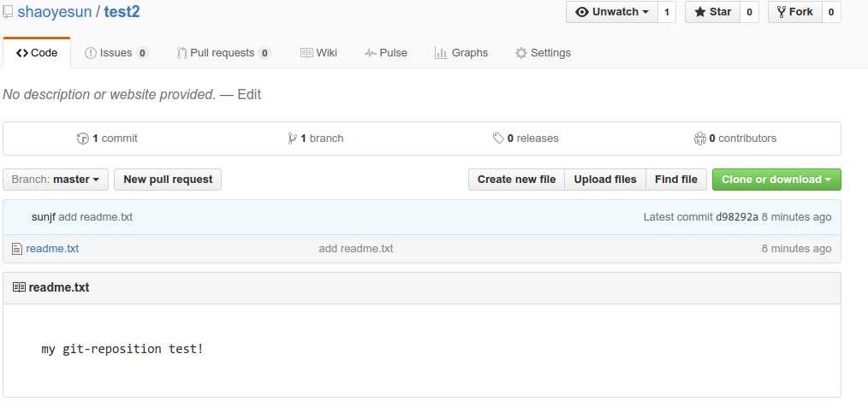This screenshot has width=868, height=413.
Task: Open the Wiki tab
Action: coord(318,53)
